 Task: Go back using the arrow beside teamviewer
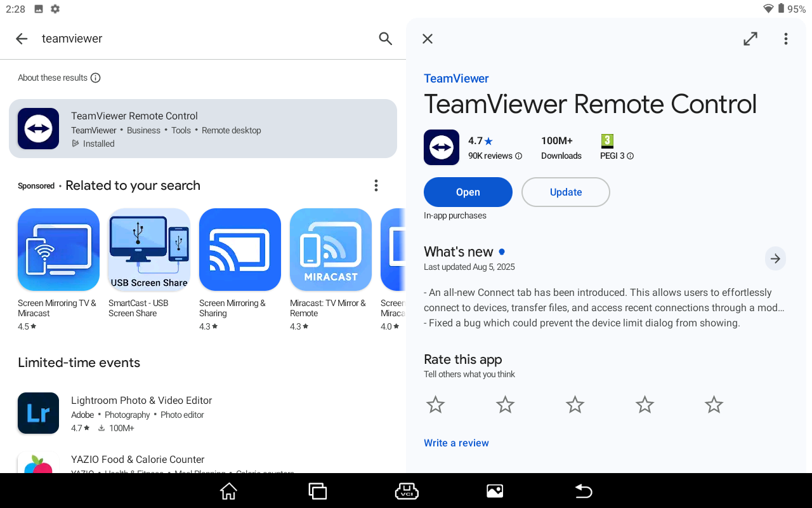point(22,39)
